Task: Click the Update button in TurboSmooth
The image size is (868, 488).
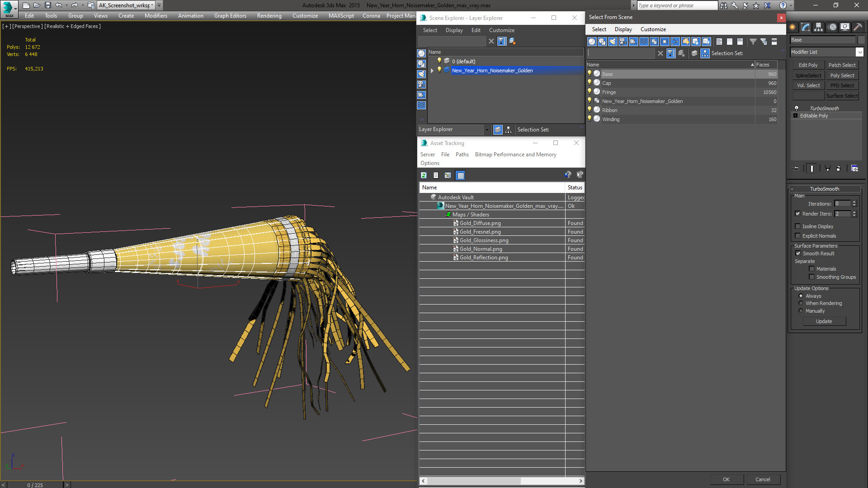Action: point(824,321)
